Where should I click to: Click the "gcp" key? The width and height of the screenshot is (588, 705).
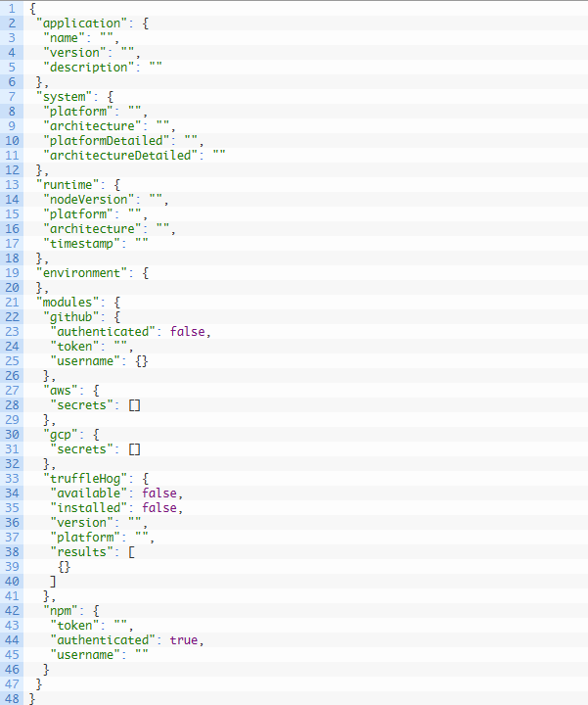point(63,434)
